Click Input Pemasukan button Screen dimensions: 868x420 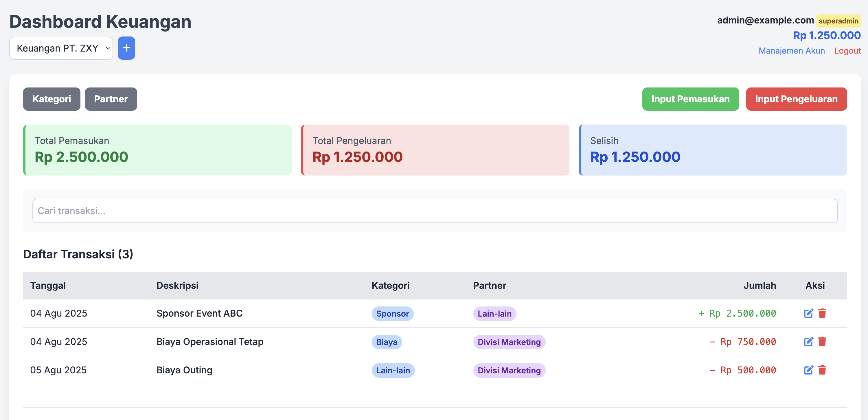coord(690,99)
